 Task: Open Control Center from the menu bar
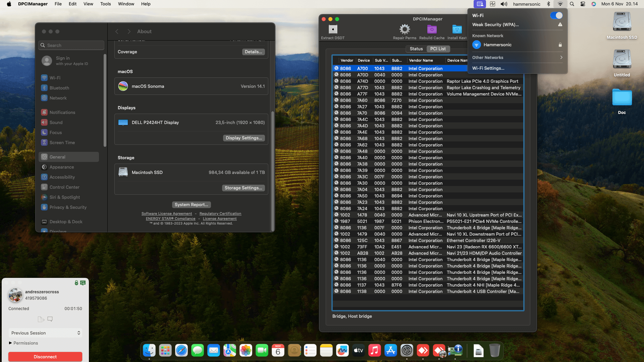point(583,4)
